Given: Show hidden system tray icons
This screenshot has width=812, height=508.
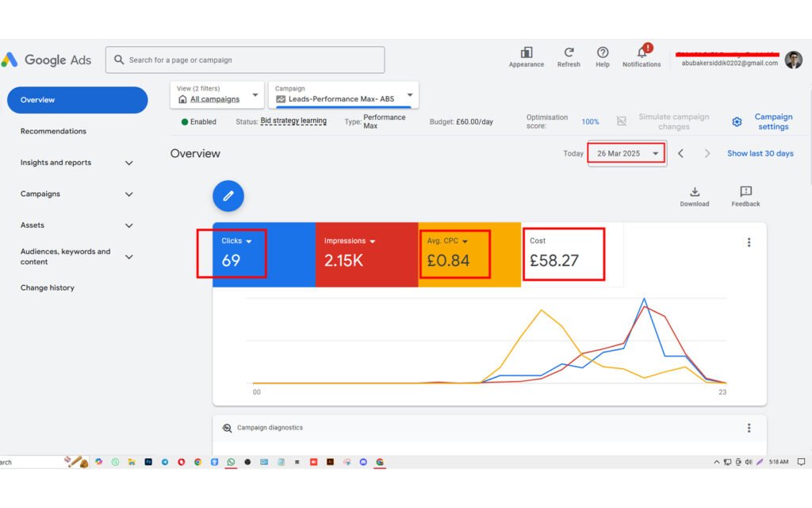Looking at the screenshot, I should pos(717,462).
